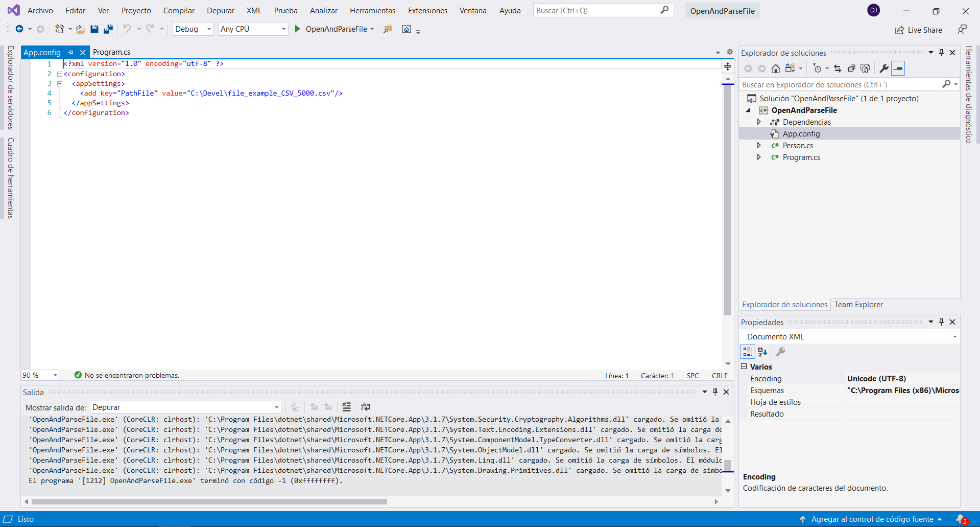The width and height of the screenshot is (980, 527).
Task: Open the Compilar menu
Action: click(179, 11)
